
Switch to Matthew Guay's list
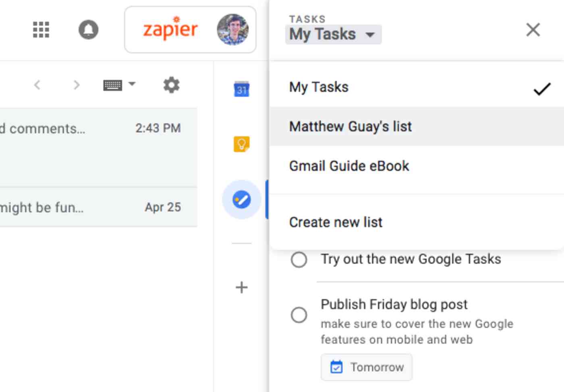click(350, 126)
